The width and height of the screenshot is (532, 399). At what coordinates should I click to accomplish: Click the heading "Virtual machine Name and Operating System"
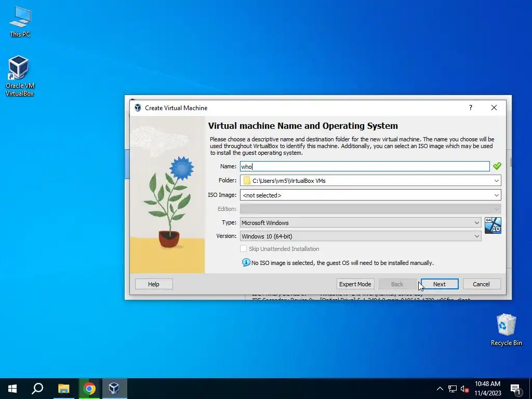pos(303,126)
